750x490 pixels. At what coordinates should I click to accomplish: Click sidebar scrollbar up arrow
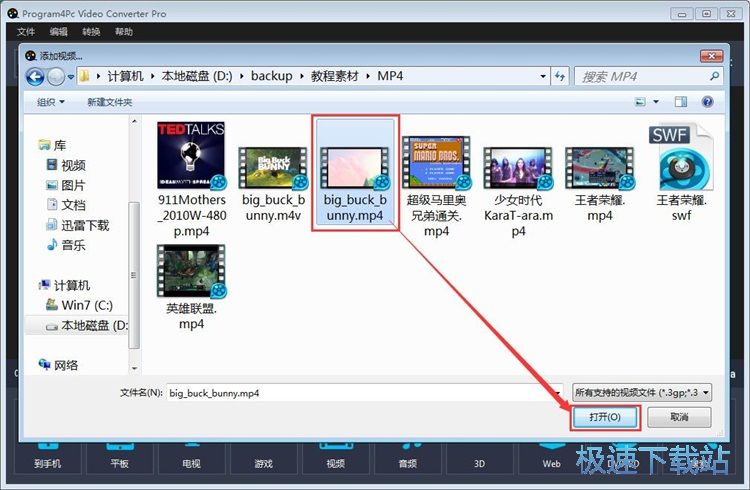[134, 122]
